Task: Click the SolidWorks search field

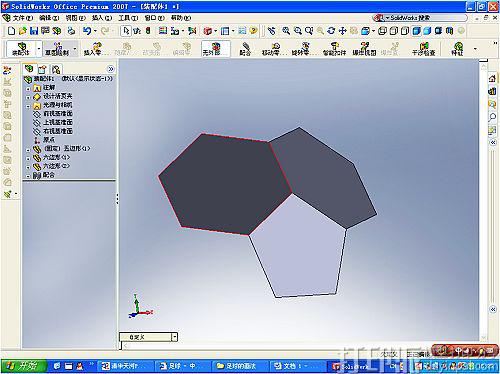Action: point(427,18)
